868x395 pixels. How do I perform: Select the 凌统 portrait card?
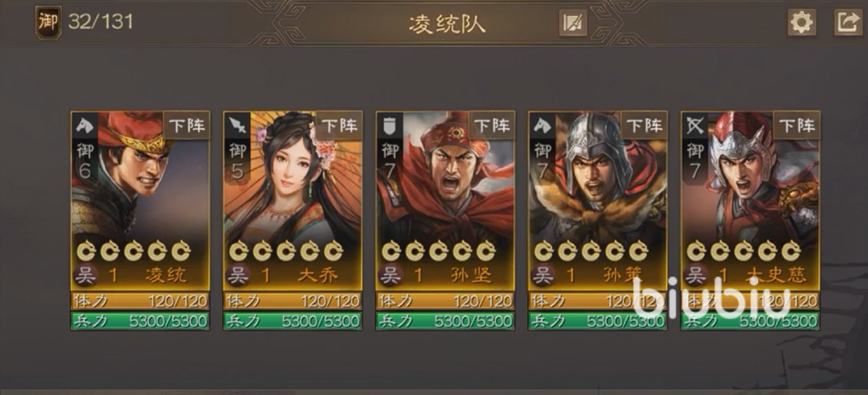[140, 201]
